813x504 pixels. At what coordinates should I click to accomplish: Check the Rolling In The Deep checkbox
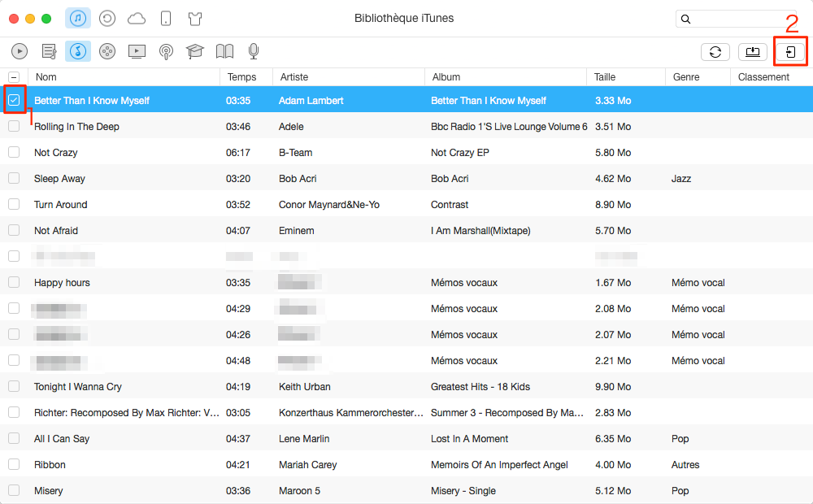click(14, 126)
